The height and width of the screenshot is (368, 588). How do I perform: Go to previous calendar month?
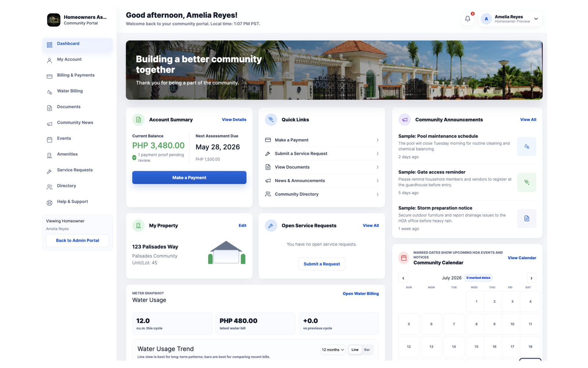(403, 278)
